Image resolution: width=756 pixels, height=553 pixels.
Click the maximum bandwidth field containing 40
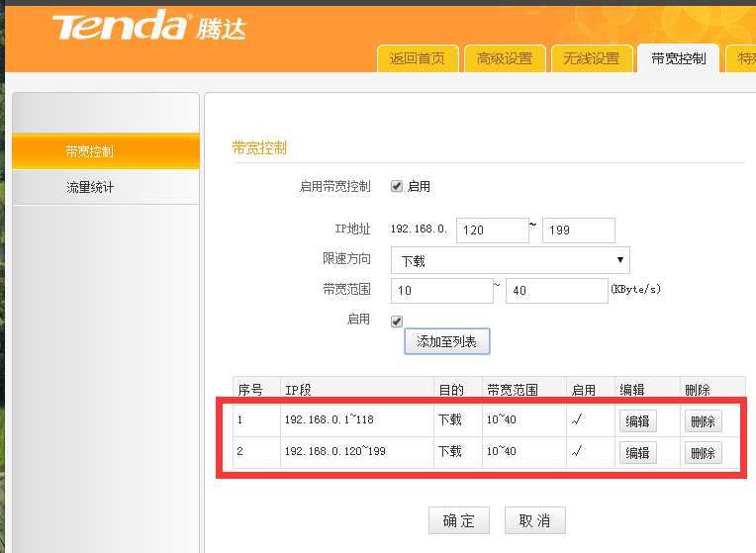click(x=556, y=291)
